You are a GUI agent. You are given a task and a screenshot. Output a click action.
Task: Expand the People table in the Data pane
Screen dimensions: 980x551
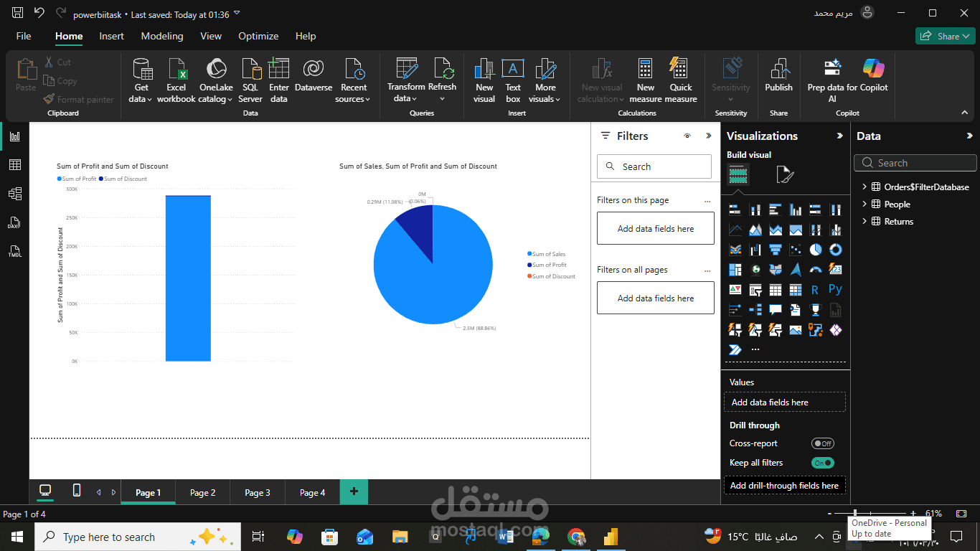(x=864, y=204)
